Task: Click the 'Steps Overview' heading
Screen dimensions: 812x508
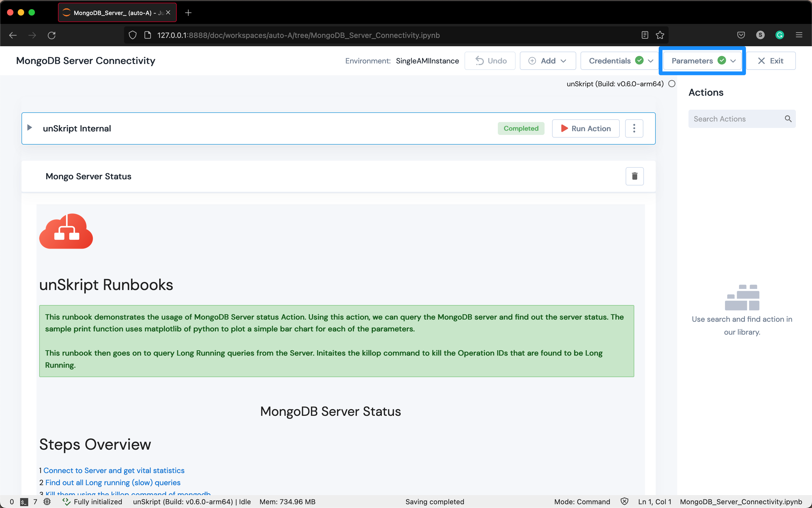Action: [95, 444]
